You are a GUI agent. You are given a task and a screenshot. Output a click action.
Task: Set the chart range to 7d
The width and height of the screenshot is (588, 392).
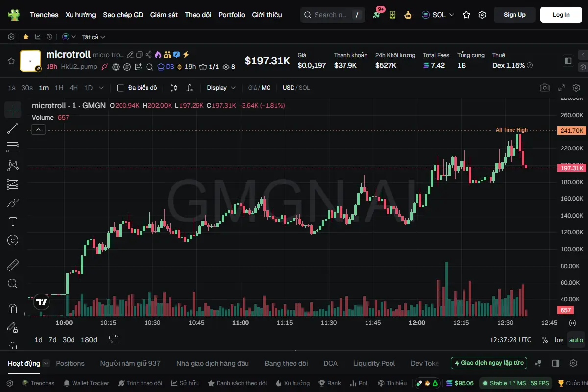tap(52, 340)
